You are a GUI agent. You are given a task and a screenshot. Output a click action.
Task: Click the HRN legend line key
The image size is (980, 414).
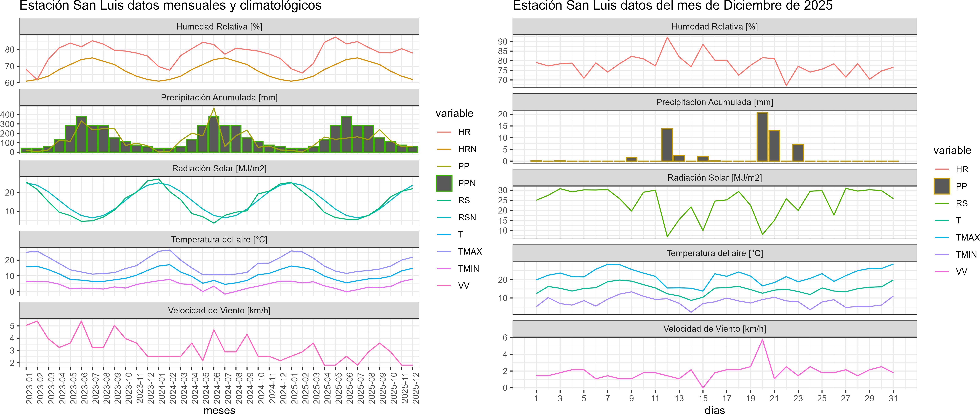444,149
